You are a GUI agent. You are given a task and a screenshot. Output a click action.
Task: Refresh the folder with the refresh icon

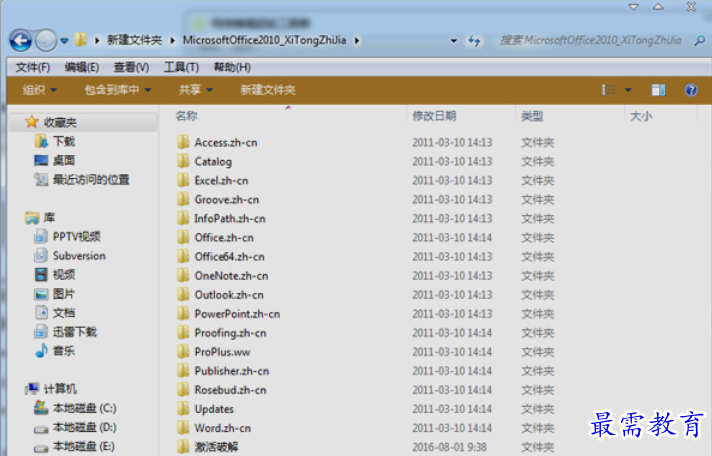coord(474,41)
